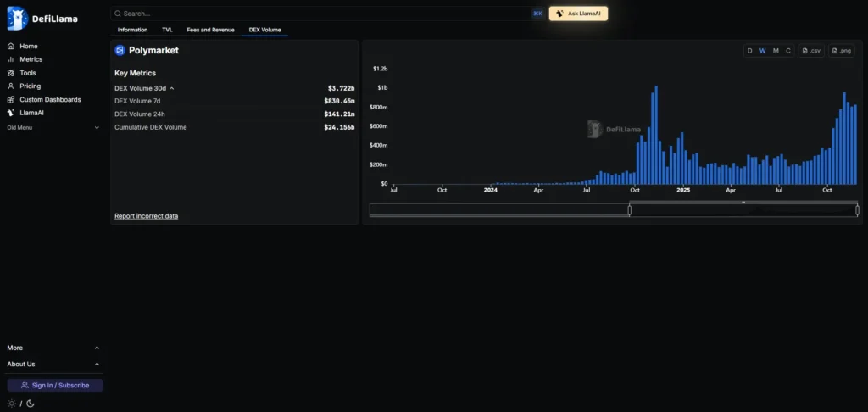Collapse the DEX Volume 30d metrics row
The image size is (868, 412).
tap(172, 88)
